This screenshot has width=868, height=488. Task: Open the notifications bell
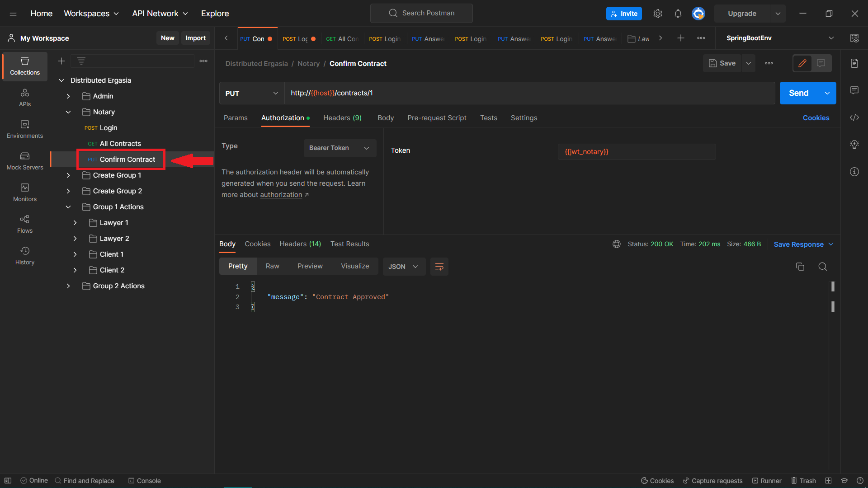pyautogui.click(x=678, y=14)
